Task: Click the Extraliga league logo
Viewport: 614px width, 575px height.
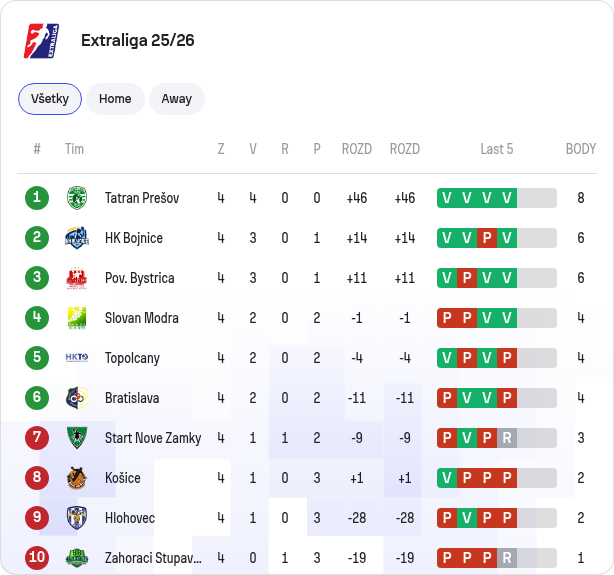Action: click(42, 41)
